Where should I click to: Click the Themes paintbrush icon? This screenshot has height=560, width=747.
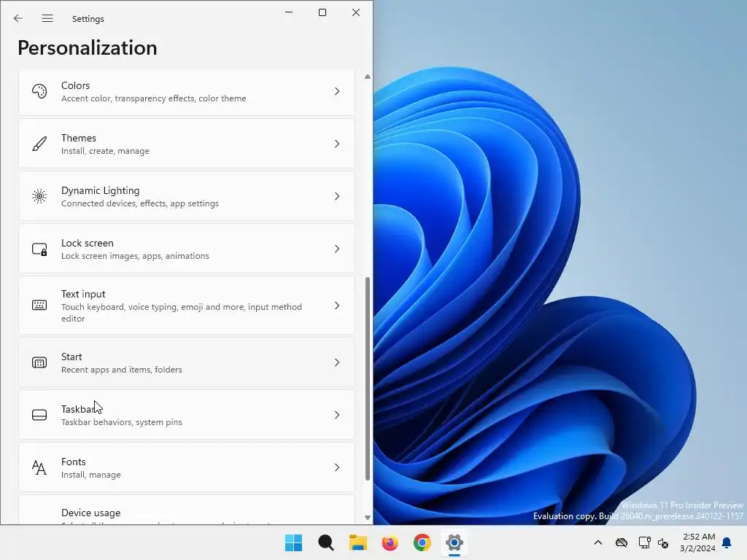(39, 144)
